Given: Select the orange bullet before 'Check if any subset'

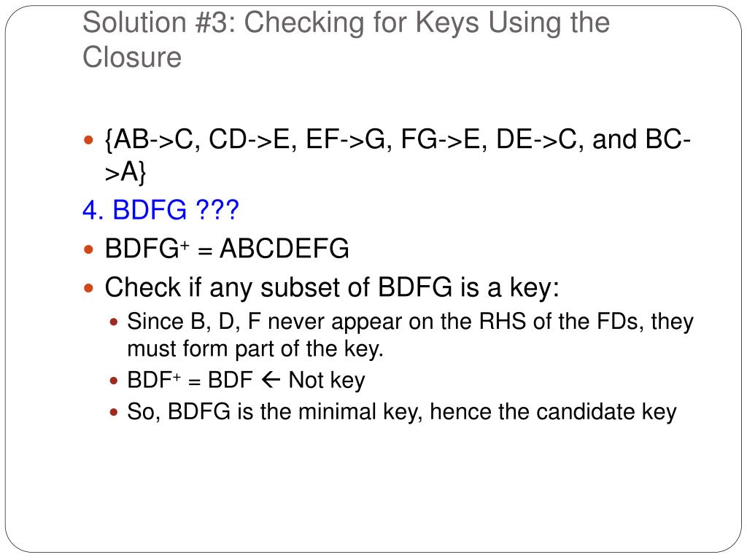Looking at the screenshot, I should pyautogui.click(x=88, y=288).
